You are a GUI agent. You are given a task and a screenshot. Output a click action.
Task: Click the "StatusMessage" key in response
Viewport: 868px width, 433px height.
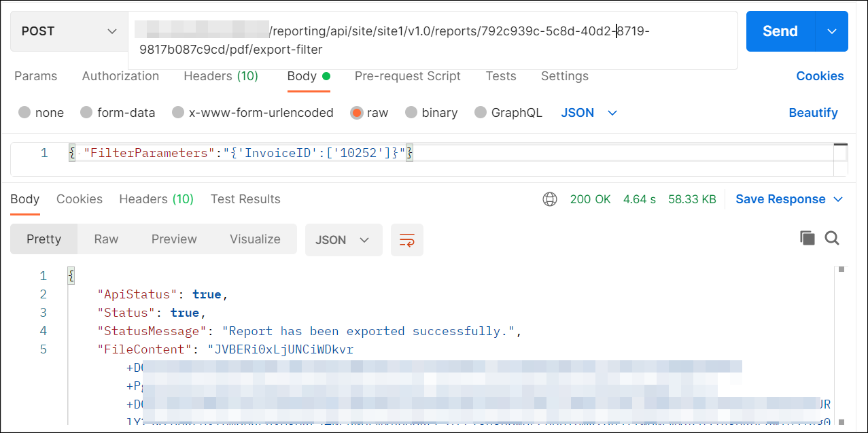[x=152, y=331]
